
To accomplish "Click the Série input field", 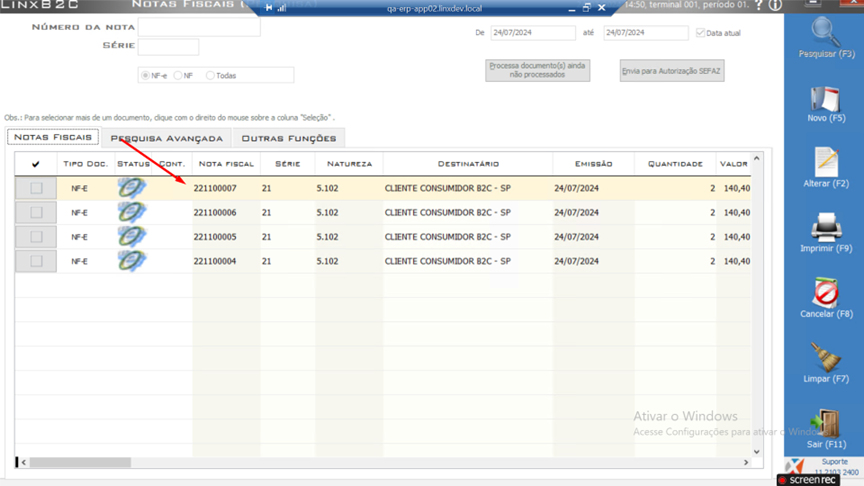I will pyautogui.click(x=168, y=46).
